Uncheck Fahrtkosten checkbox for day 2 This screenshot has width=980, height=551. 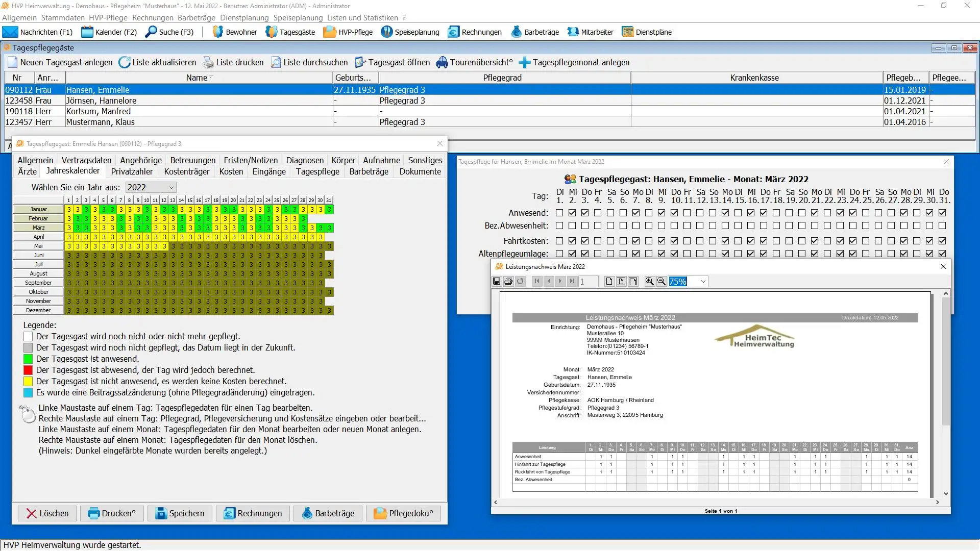click(x=572, y=241)
